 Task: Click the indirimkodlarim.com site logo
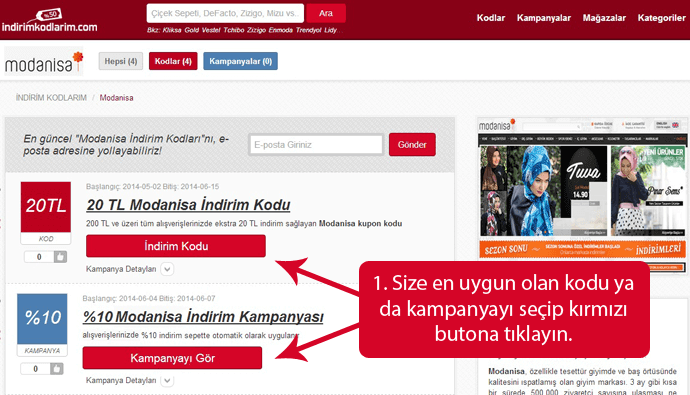tap(49, 20)
